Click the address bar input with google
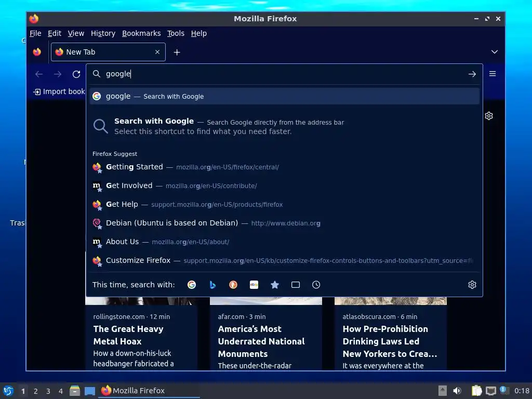Image resolution: width=532 pixels, height=399 pixels. pyautogui.click(x=284, y=74)
